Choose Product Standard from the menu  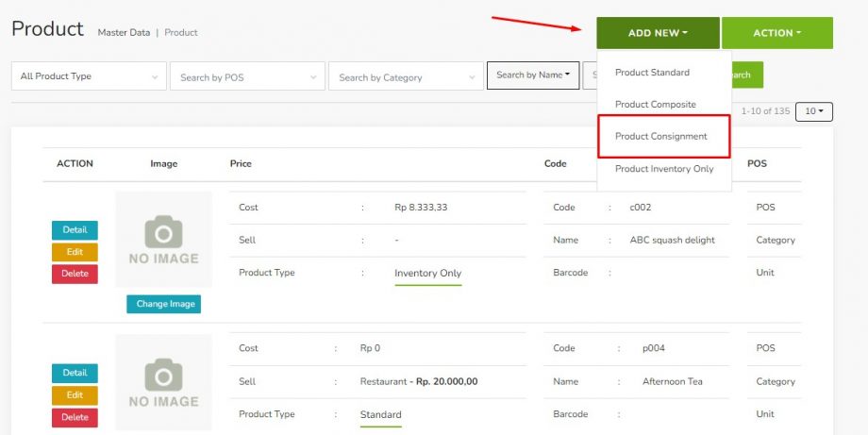[x=652, y=73]
